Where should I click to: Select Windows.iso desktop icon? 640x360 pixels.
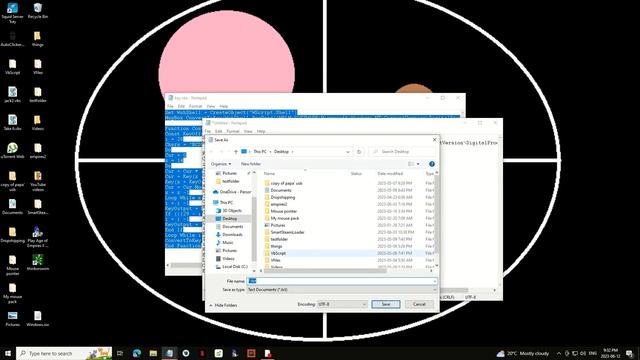[x=38, y=318]
